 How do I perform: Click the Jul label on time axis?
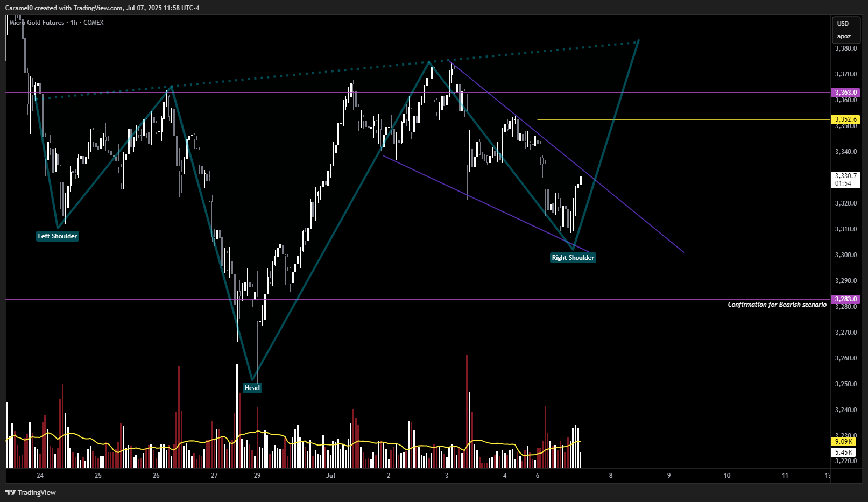pos(330,476)
